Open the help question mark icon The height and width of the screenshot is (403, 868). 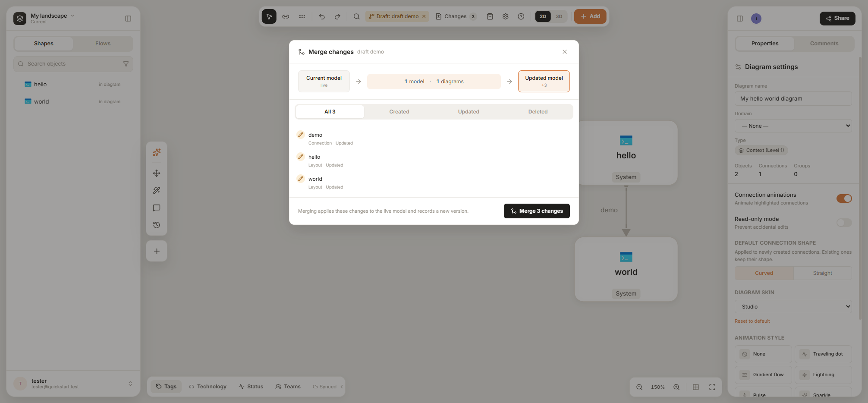tap(521, 16)
